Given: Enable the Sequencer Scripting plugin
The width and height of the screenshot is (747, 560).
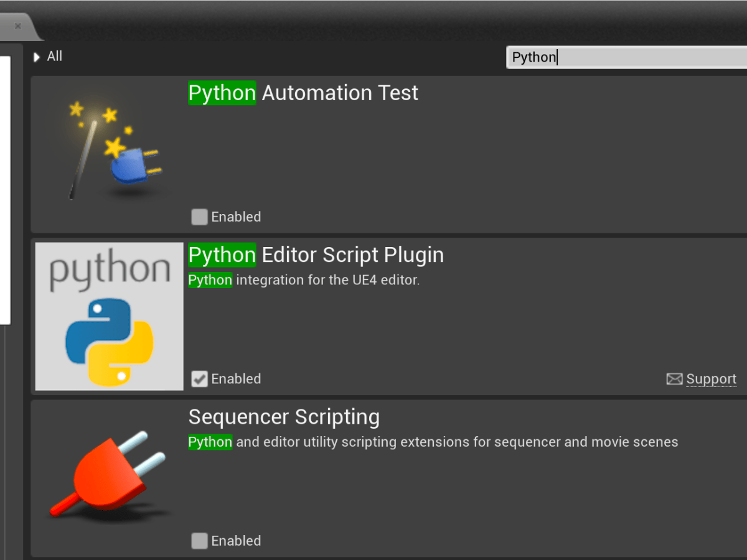Looking at the screenshot, I should 199,541.
